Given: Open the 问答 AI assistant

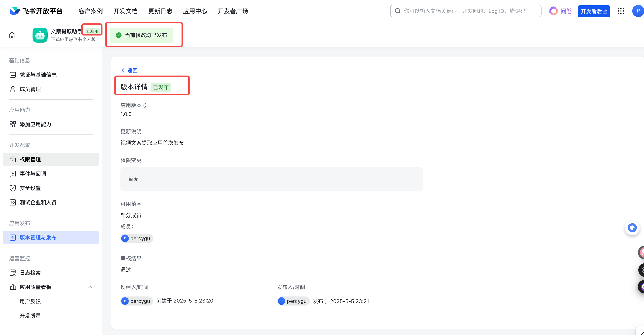Looking at the screenshot, I should 560,11.
